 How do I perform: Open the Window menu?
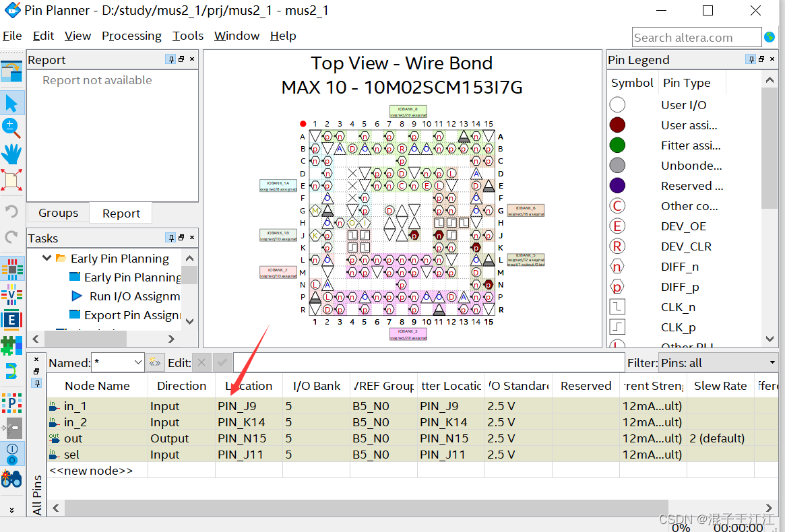[x=237, y=36]
